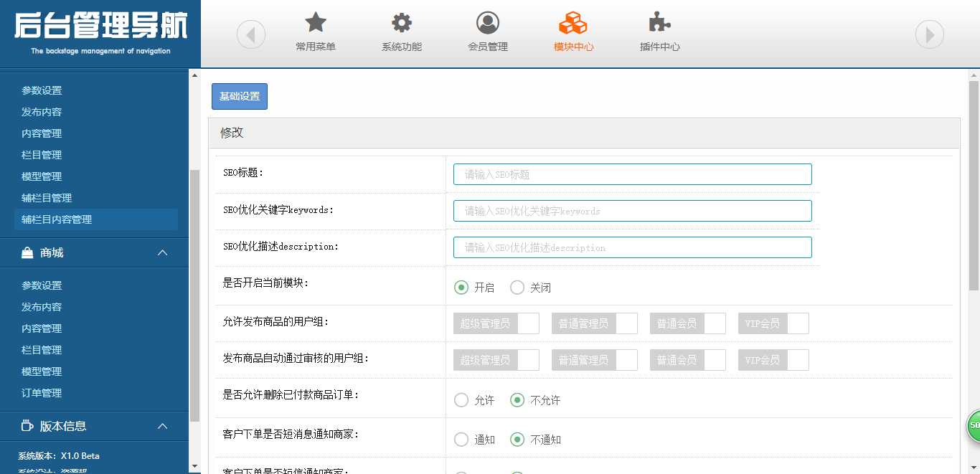This screenshot has height=474, width=980.
Task: Toggle 普通管理员 in 自动通过审核的用户组
Action: (595, 360)
